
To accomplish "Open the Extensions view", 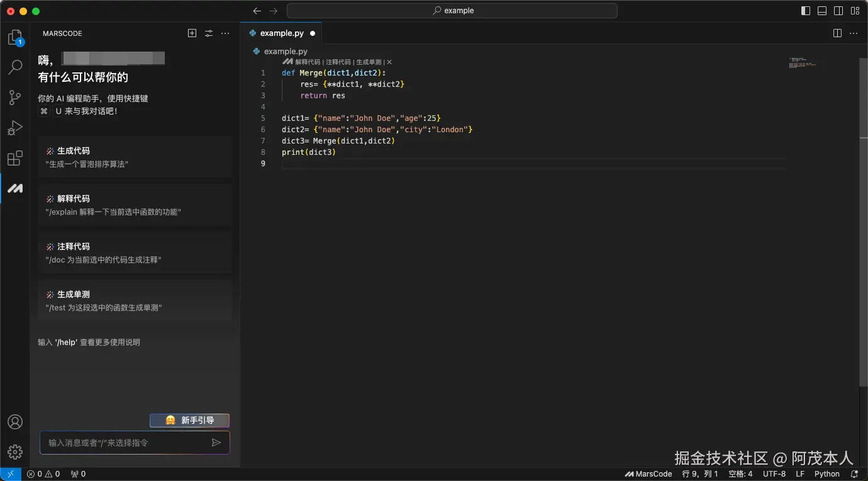I will click(15, 158).
